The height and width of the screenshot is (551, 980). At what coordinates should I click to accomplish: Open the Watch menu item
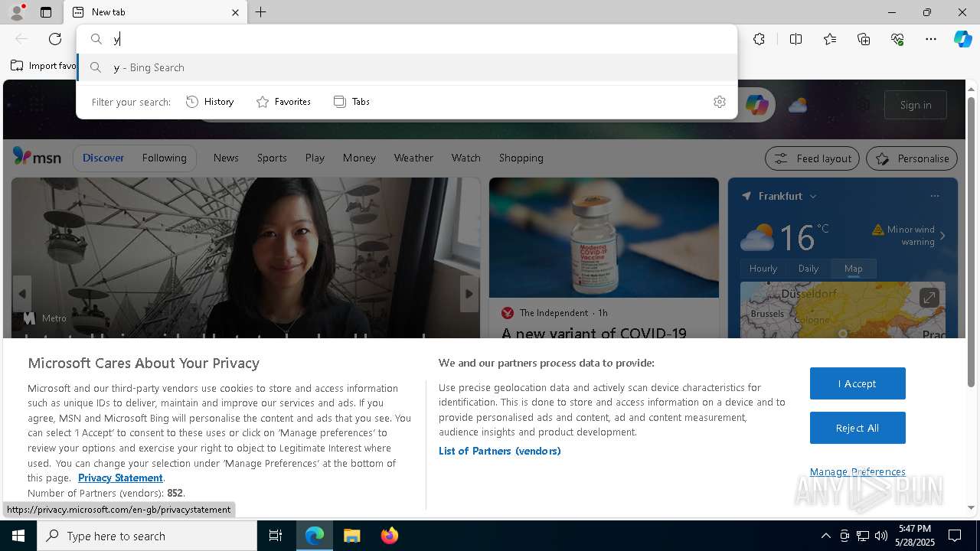pos(465,158)
